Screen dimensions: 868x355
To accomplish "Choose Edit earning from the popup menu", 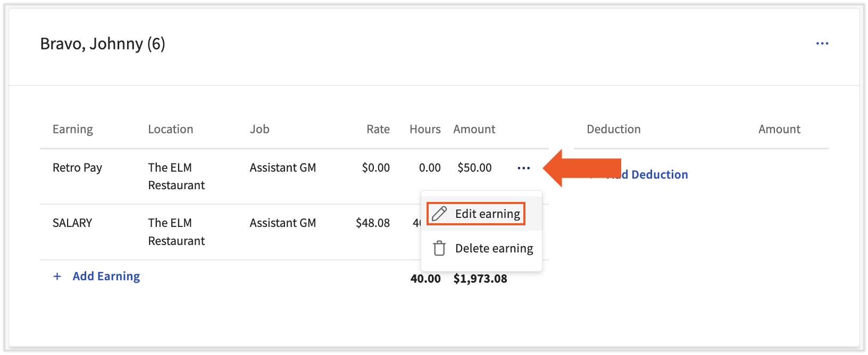I will tap(487, 214).
